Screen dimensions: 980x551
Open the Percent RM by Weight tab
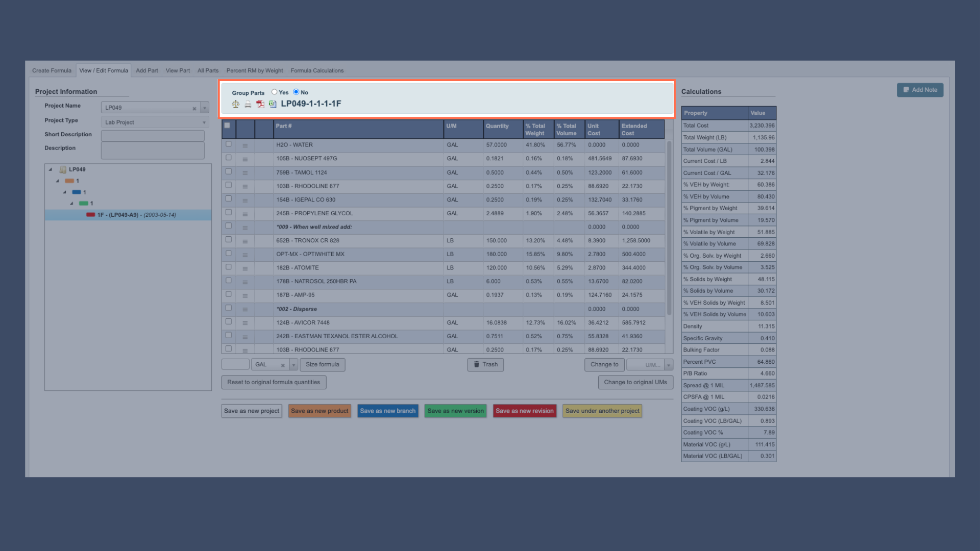tap(255, 70)
